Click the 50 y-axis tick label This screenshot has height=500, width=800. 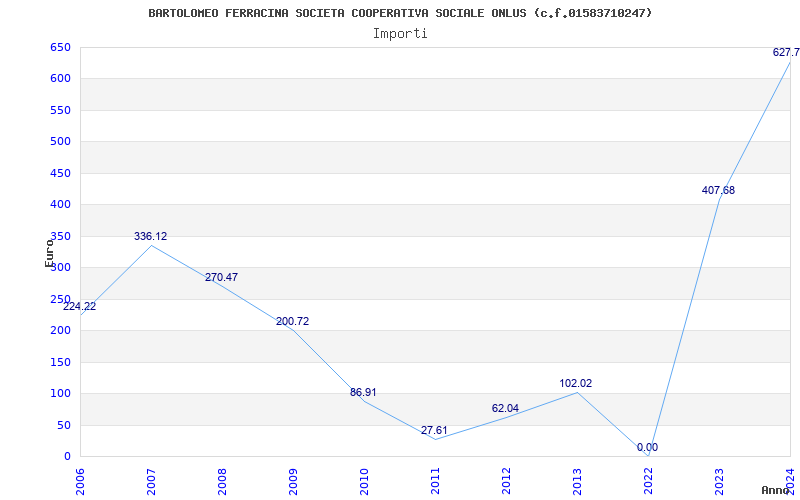63,425
